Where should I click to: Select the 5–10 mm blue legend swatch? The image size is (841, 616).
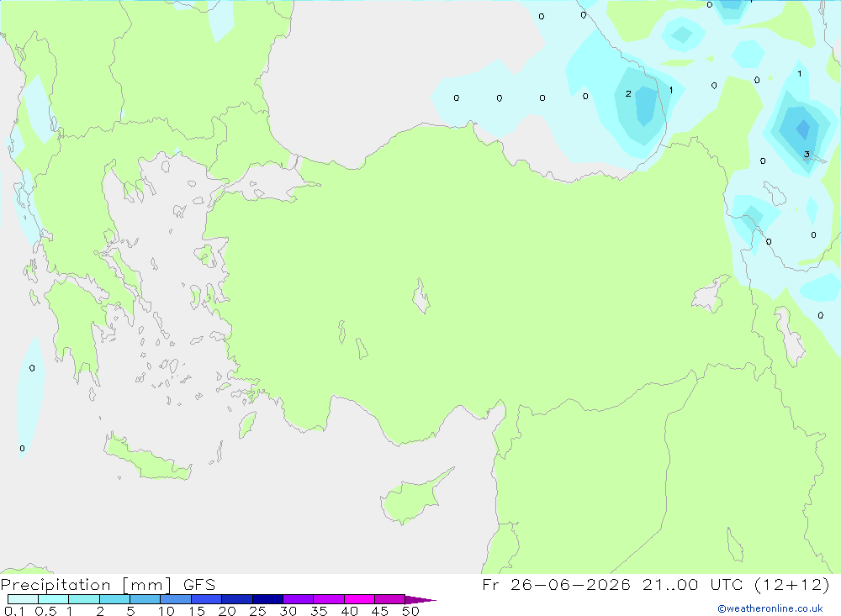[145, 599]
